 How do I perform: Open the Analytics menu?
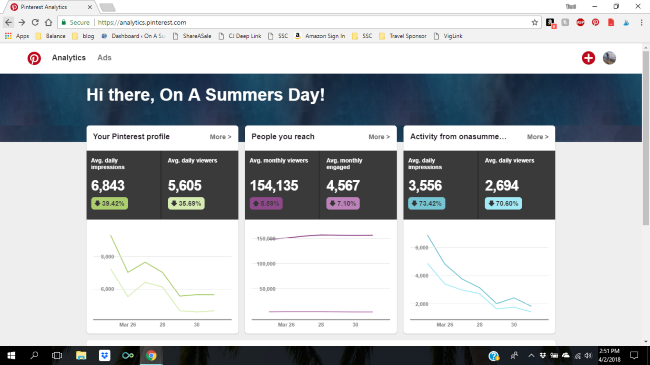click(69, 58)
